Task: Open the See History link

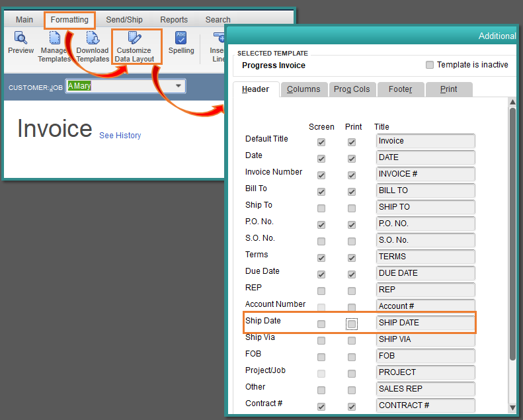Action: 120,136
